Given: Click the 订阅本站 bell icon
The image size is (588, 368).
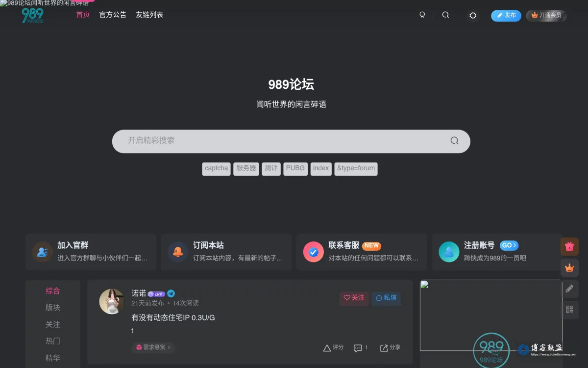Looking at the screenshot, I should [x=178, y=252].
